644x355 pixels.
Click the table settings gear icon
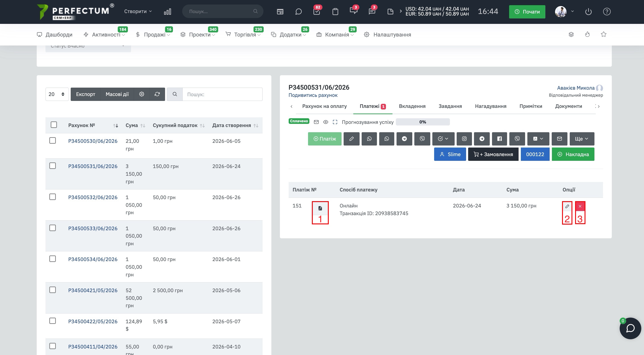(x=141, y=94)
